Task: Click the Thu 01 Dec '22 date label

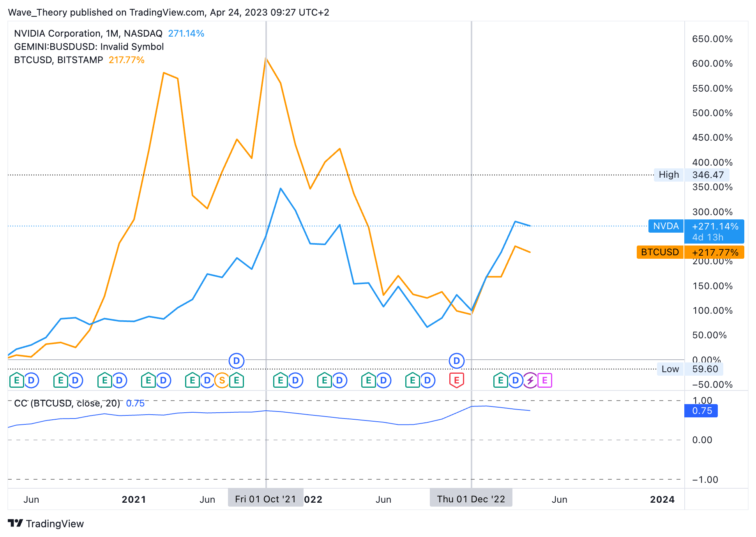Action: click(471, 499)
